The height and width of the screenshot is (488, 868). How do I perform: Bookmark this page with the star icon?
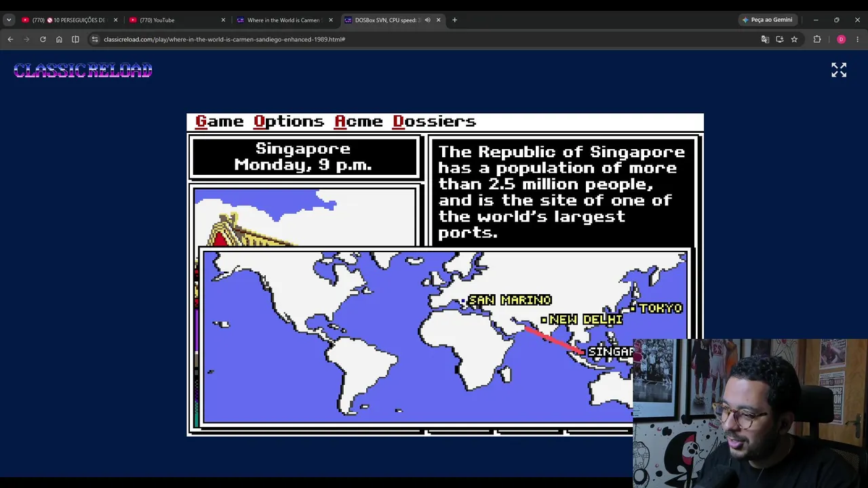click(794, 39)
